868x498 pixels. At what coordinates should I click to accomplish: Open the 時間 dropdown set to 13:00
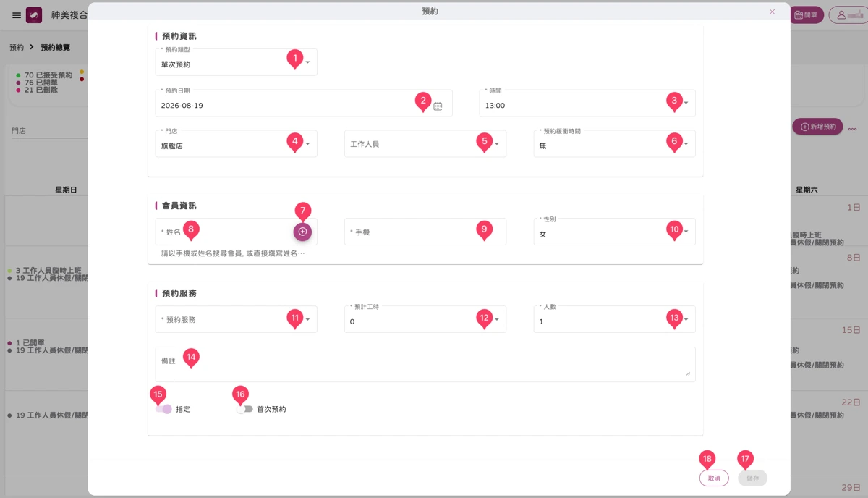587,104
